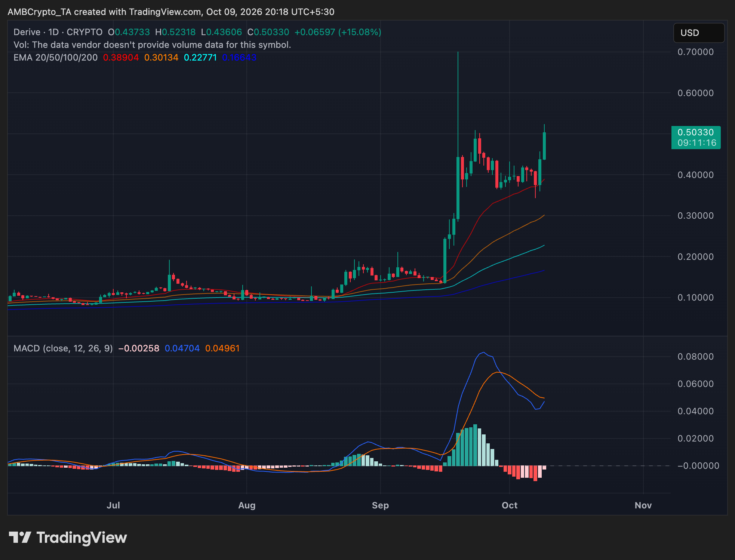735x560 pixels.
Task: Click the USD currency button
Action: [x=698, y=33]
